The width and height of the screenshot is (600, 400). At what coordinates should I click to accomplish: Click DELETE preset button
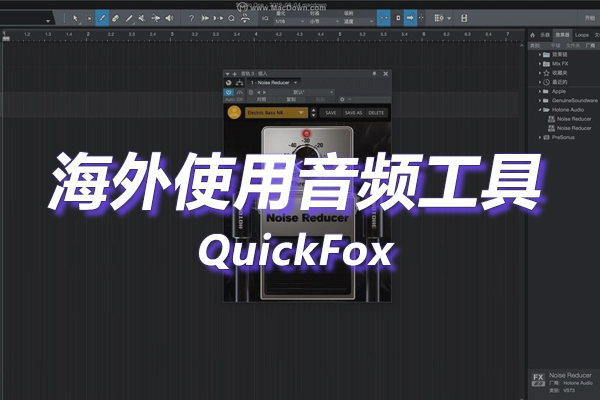(376, 113)
